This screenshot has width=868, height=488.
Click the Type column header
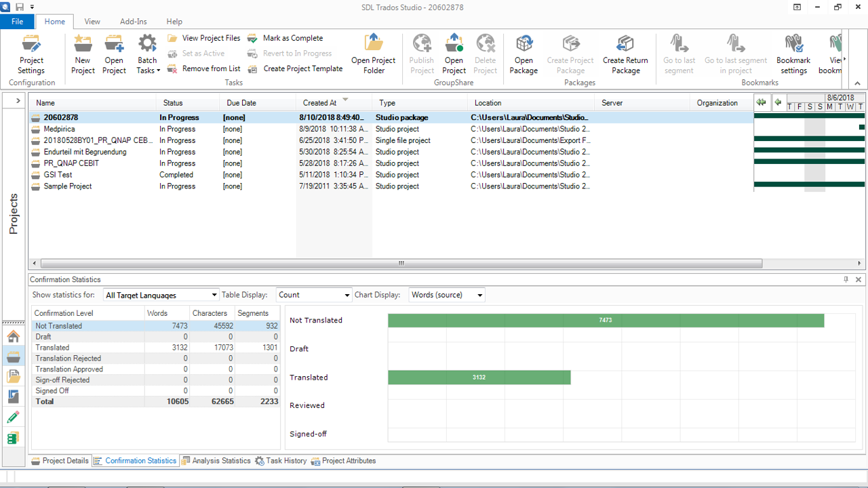pyautogui.click(x=420, y=103)
